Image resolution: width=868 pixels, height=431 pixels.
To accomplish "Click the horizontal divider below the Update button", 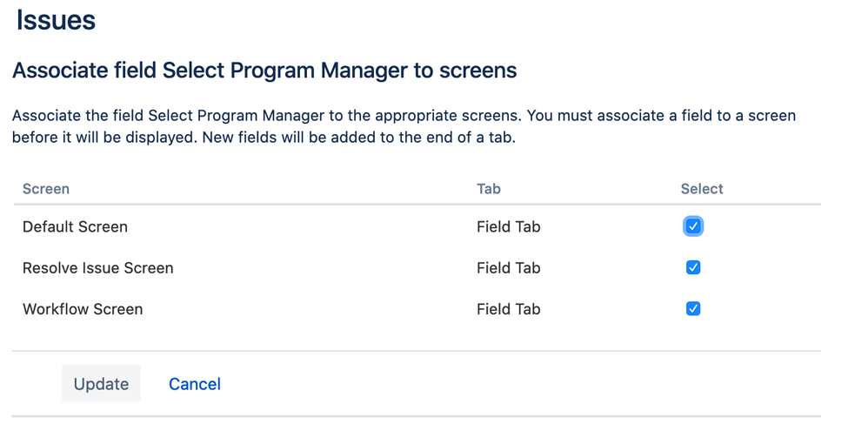I will point(416,415).
